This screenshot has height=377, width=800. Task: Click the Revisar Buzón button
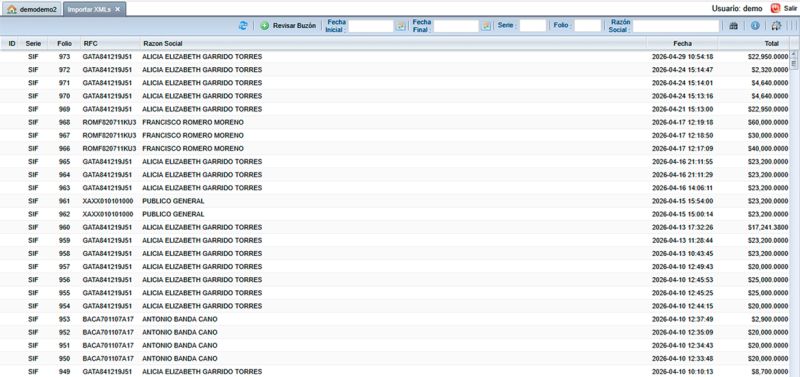click(x=288, y=26)
